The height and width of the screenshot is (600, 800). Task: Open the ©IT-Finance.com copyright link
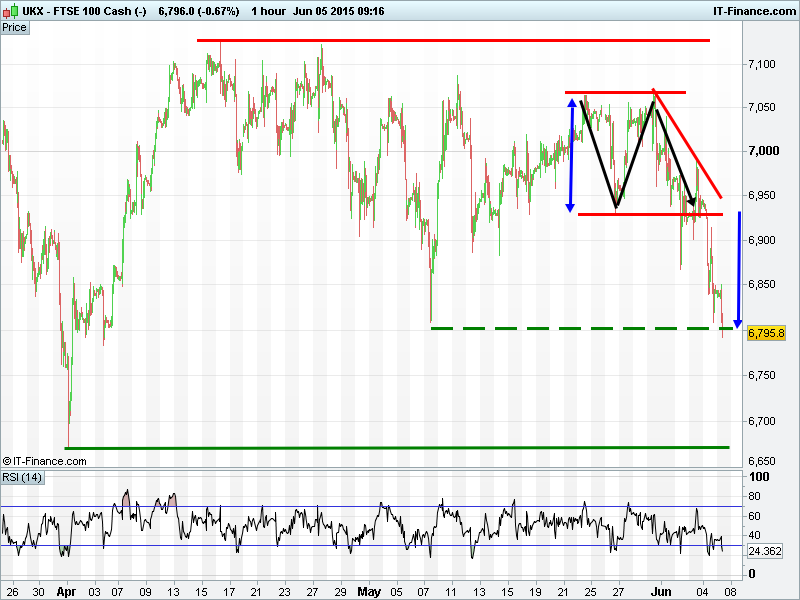[x=45, y=461]
